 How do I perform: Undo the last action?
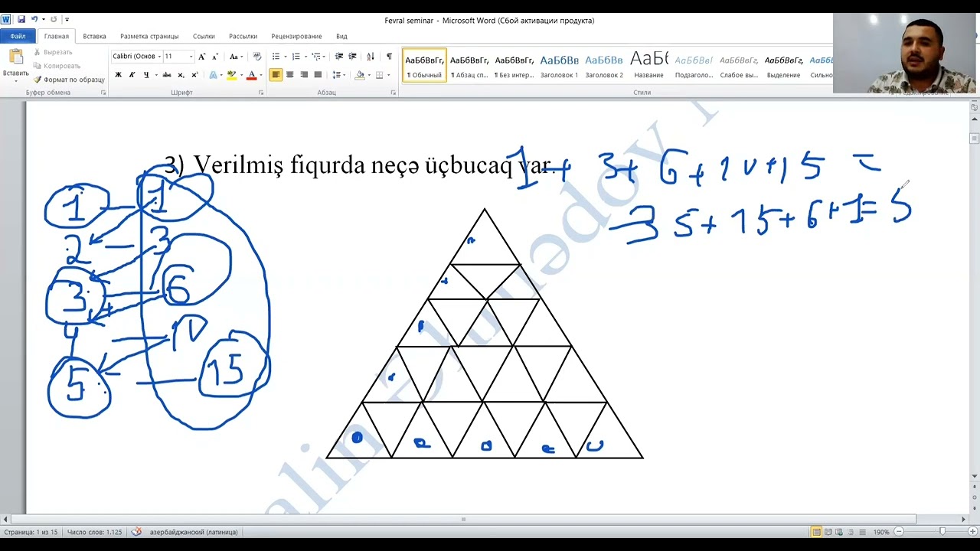click(x=34, y=19)
